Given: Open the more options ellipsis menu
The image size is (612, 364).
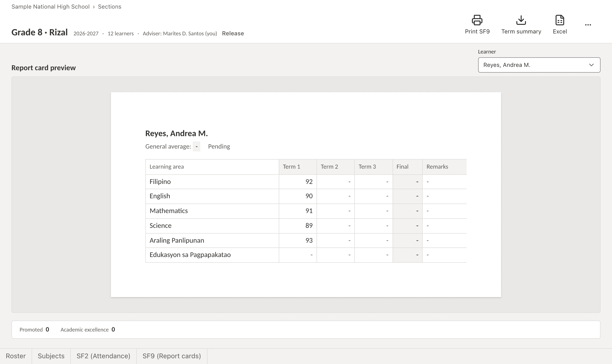Looking at the screenshot, I should (588, 25).
